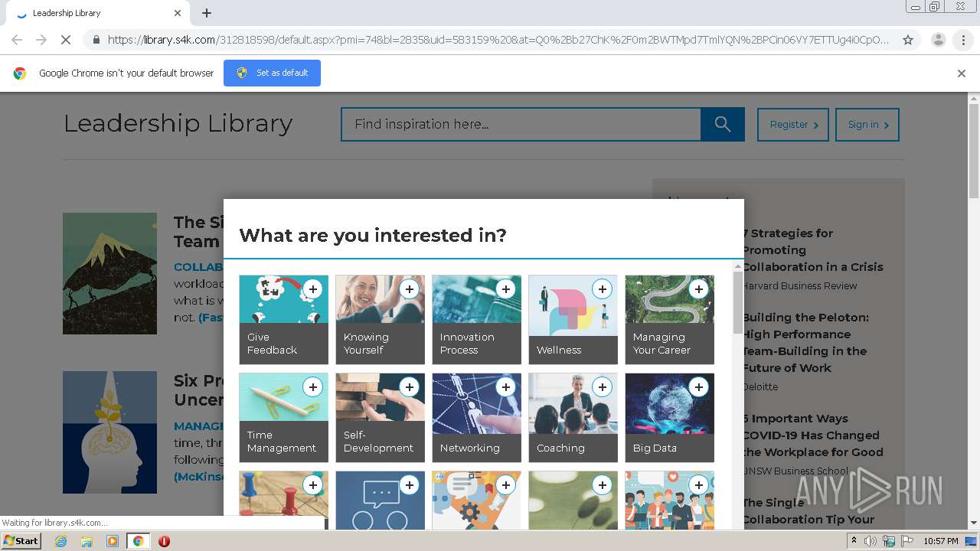Click the Leadership Library page title
Viewport: 980px width, 551px height.
pos(178,123)
